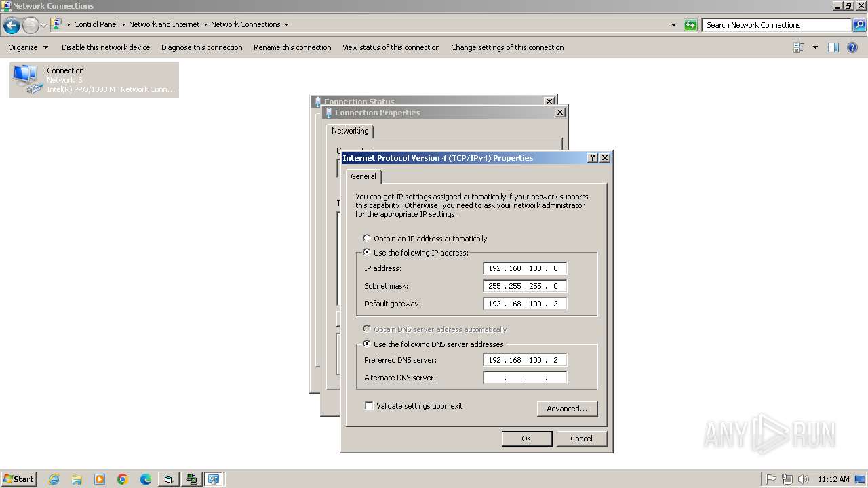Image resolution: width=868 pixels, height=488 pixels.
Task: Close the Connection Properties dialog
Action: [x=559, y=113]
